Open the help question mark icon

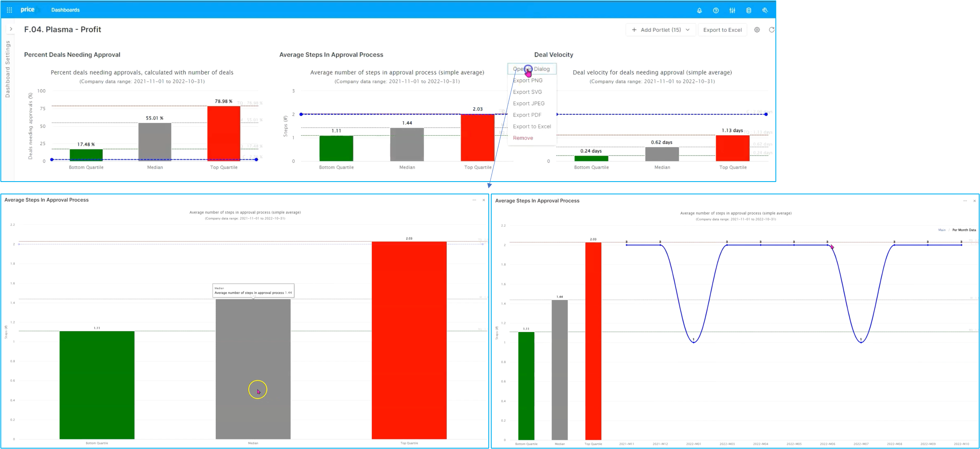click(x=716, y=10)
